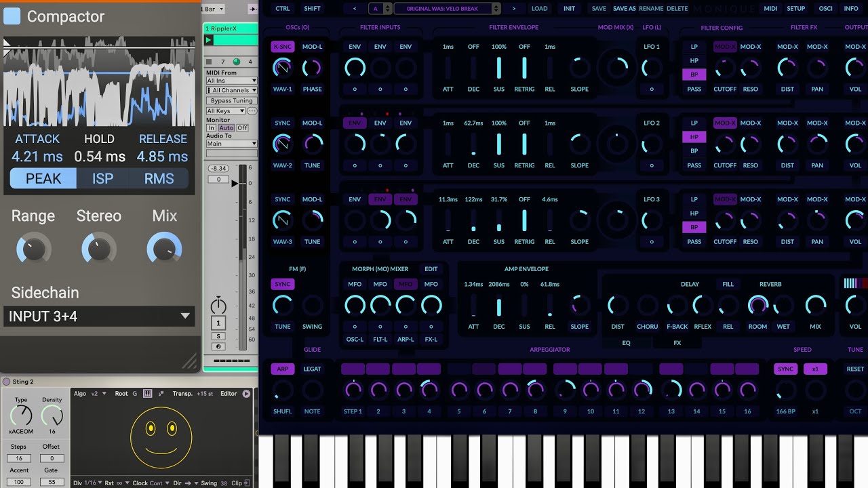Launch the RipplerX track clip play button

pos(209,40)
